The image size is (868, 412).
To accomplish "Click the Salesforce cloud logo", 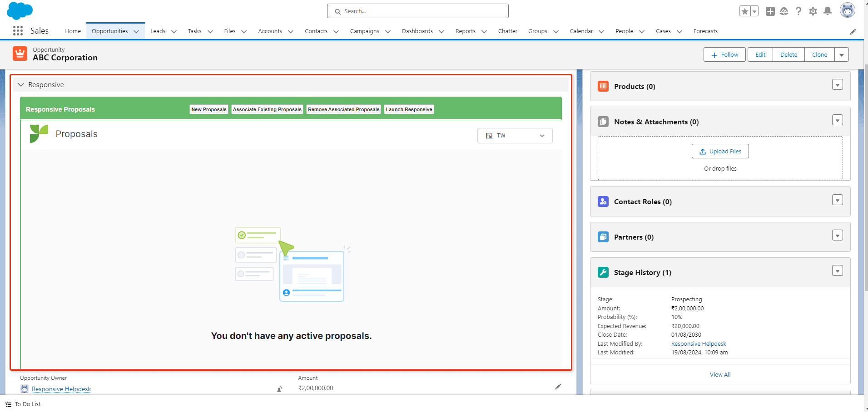I will tap(20, 10).
